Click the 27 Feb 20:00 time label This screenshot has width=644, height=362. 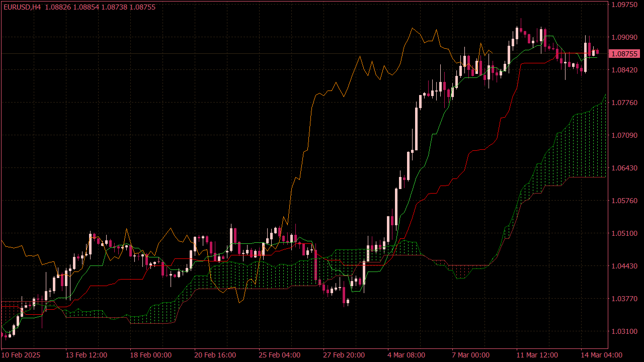click(344, 355)
